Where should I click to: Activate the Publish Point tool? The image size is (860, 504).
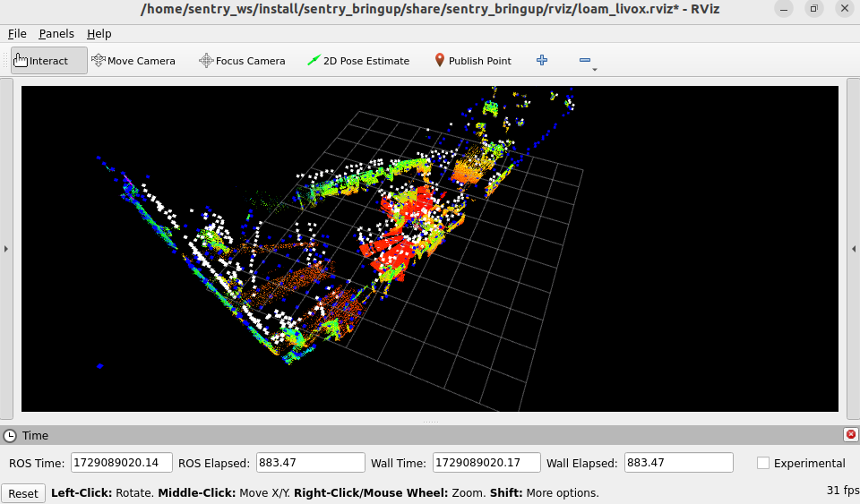point(473,60)
